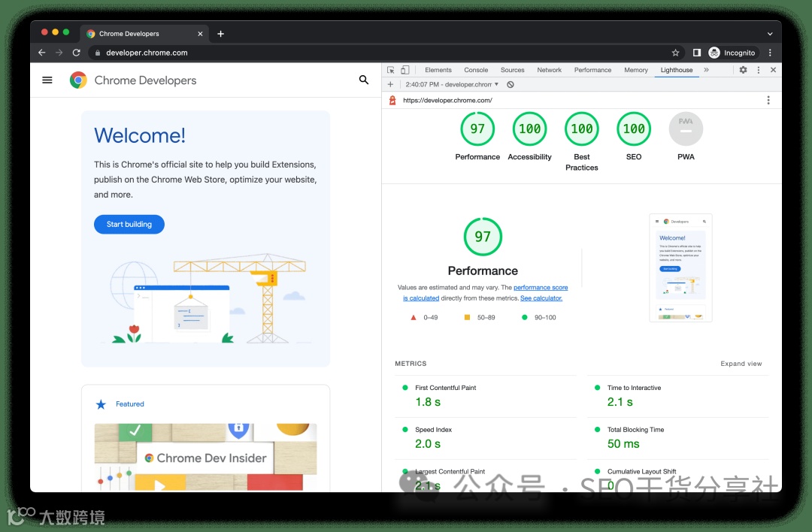Click the Chrome Developers logo
The width and height of the screenshot is (812, 532).
click(133, 80)
